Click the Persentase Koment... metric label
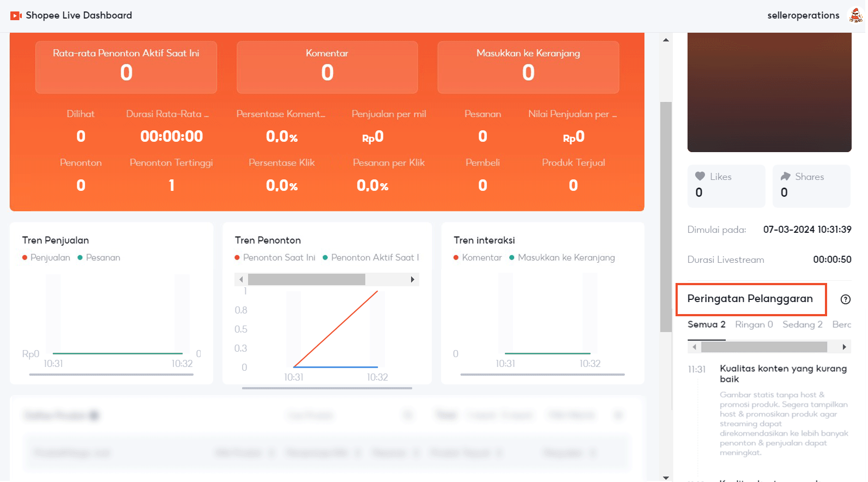This screenshot has width=868, height=482. click(281, 114)
